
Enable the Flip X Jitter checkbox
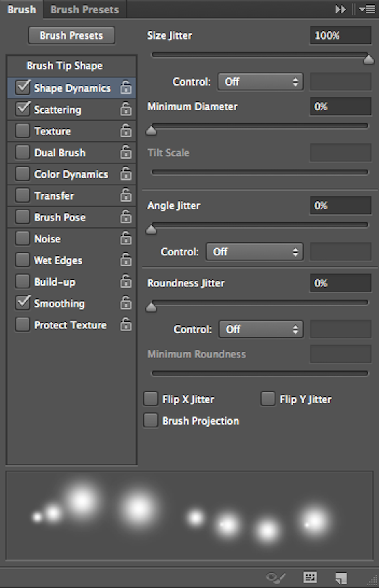click(150, 399)
